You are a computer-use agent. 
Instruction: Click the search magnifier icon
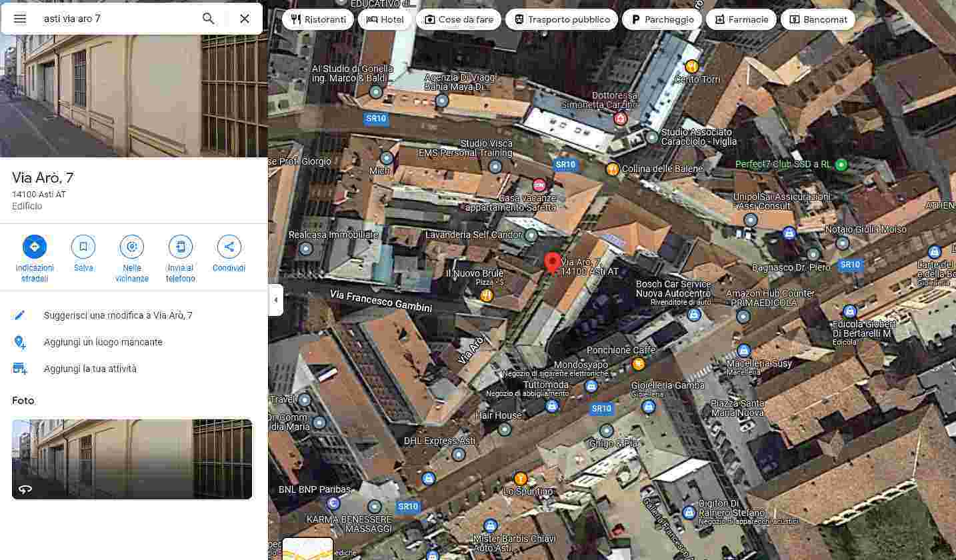pyautogui.click(x=209, y=19)
